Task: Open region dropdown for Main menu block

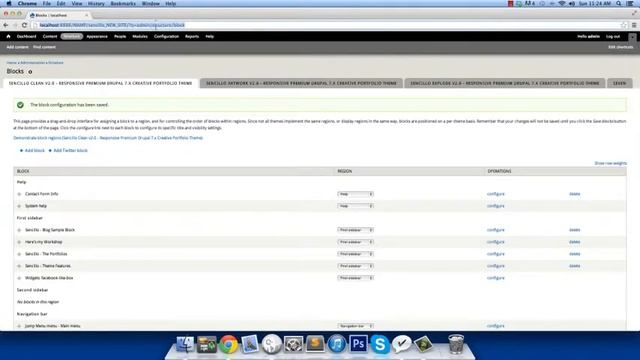Action: (x=356, y=326)
